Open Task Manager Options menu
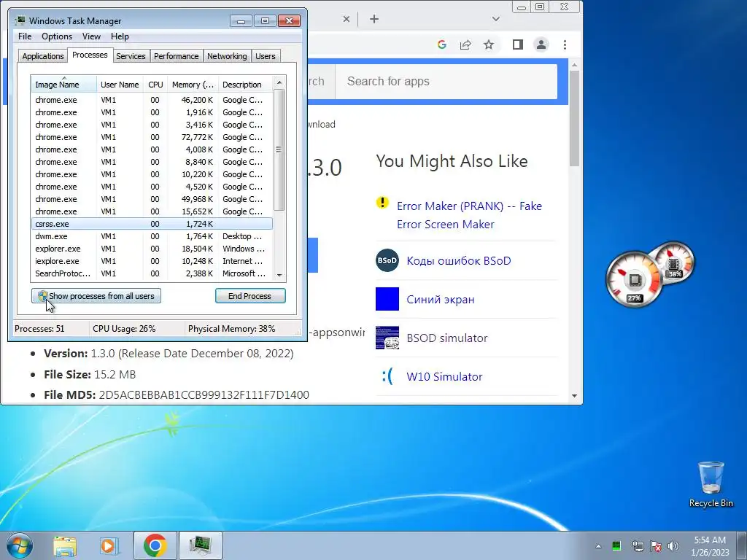Screen dimensions: 747x560 point(57,36)
